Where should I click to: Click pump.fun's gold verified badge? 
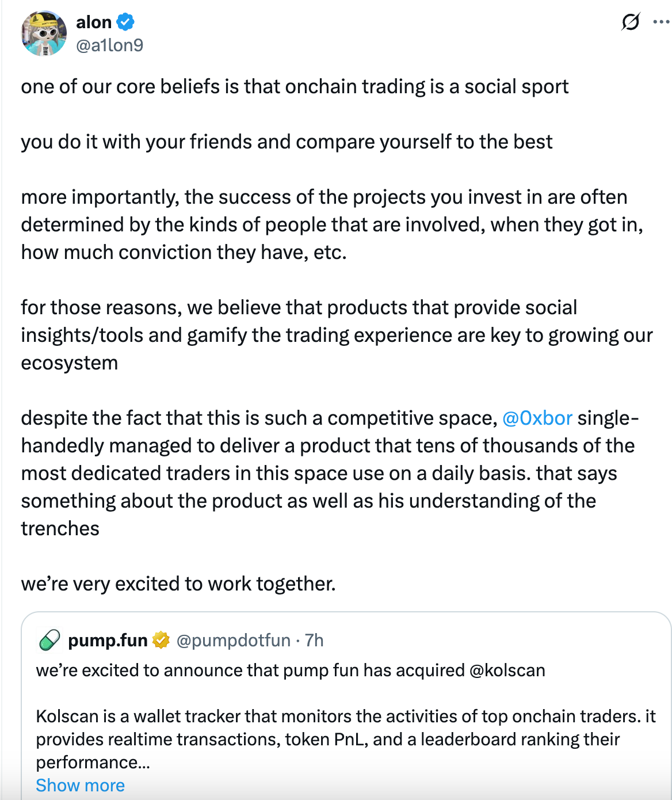(x=161, y=640)
